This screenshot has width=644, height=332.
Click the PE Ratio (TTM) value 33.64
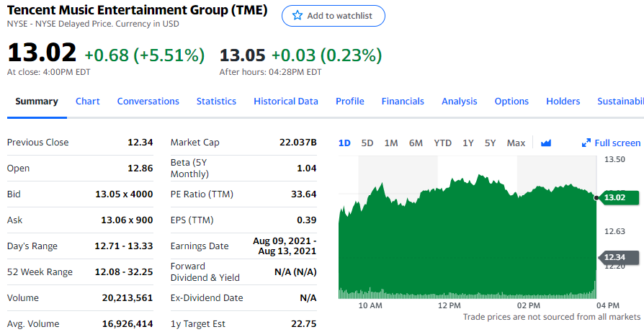point(303,194)
